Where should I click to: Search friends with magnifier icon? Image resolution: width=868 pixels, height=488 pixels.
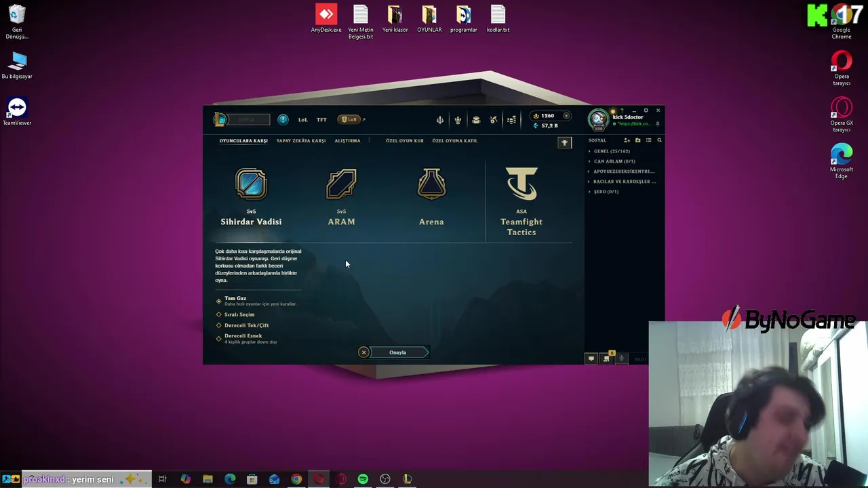[x=659, y=140]
